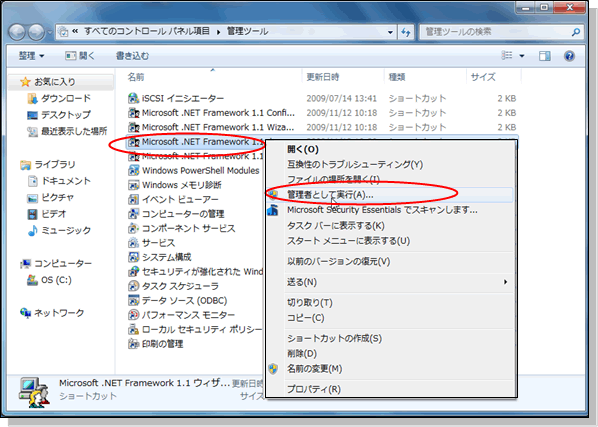Click the ミュージック note icon
Viewport: 598px width, 427px height.
32,230
